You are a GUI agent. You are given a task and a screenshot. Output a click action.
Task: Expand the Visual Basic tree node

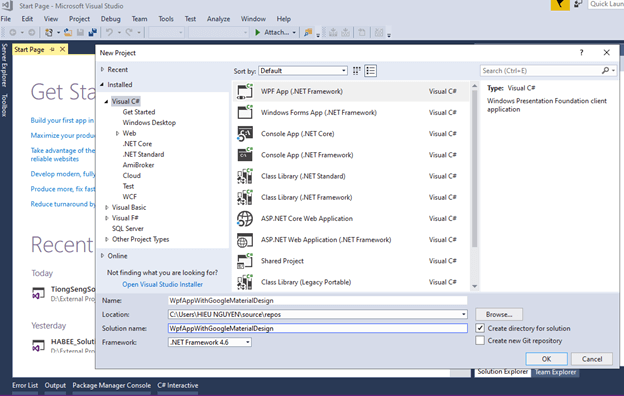(x=107, y=207)
